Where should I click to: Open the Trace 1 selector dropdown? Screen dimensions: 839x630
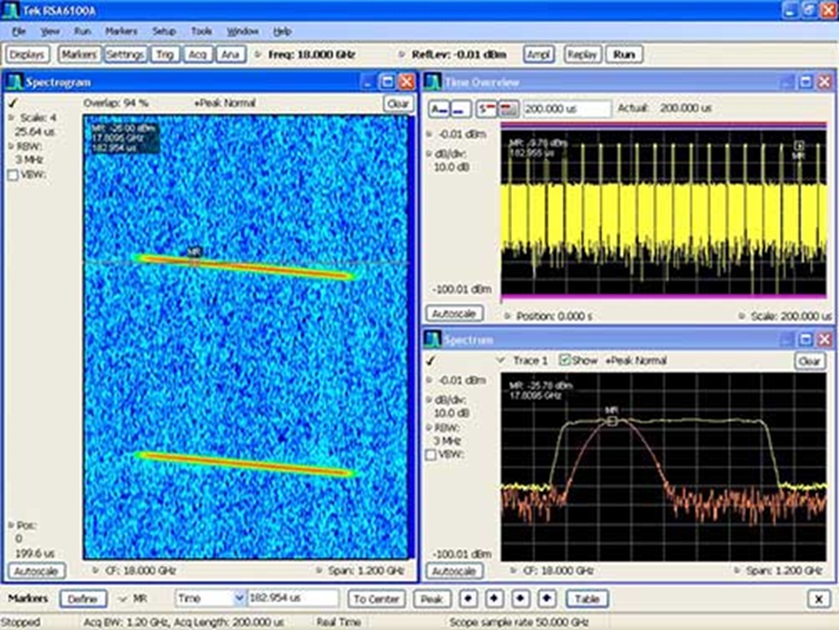click(501, 360)
